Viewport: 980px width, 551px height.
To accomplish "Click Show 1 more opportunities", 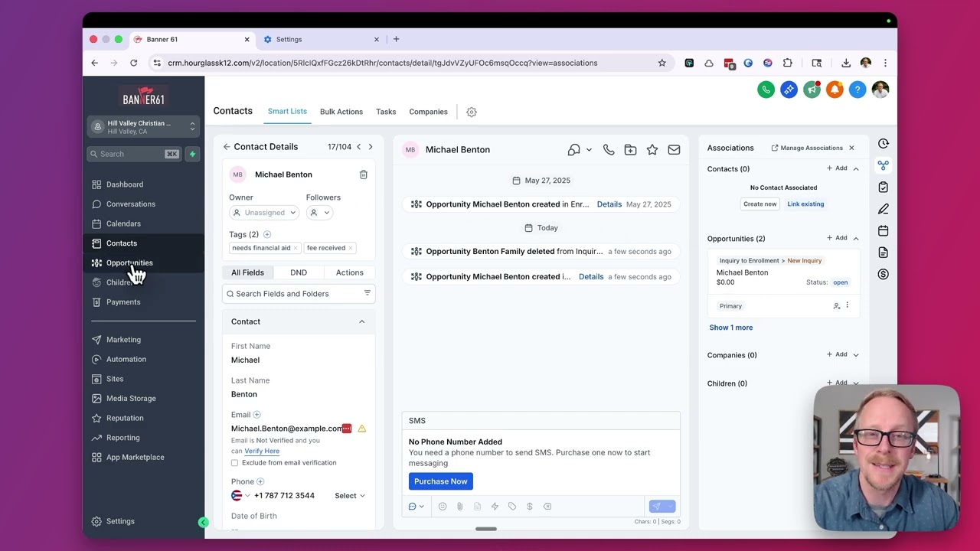I will pyautogui.click(x=731, y=328).
